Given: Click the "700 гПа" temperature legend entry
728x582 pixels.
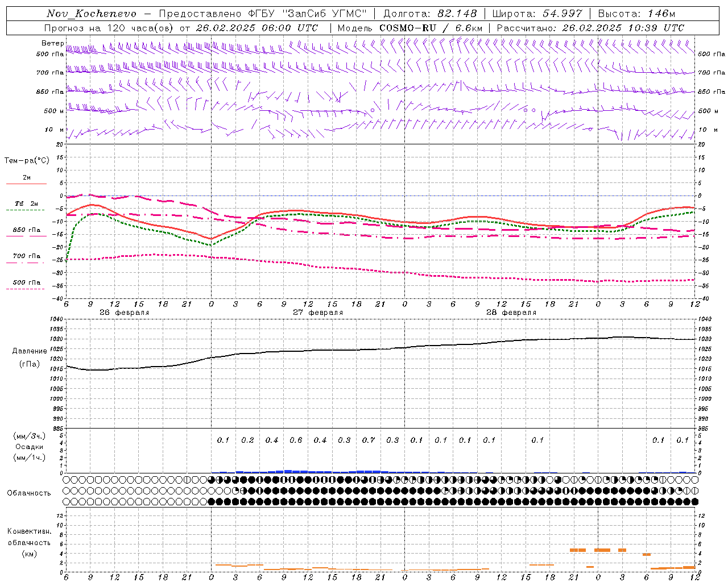Looking at the screenshot, I should coord(27,256).
